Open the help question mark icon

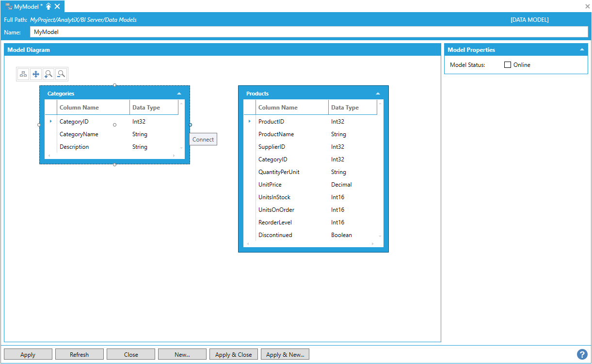[x=582, y=354]
